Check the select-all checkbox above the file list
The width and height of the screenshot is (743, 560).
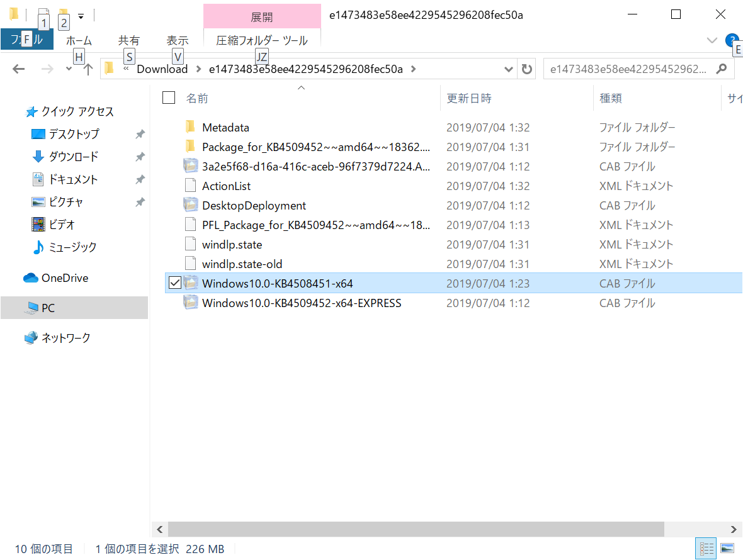coord(168,98)
